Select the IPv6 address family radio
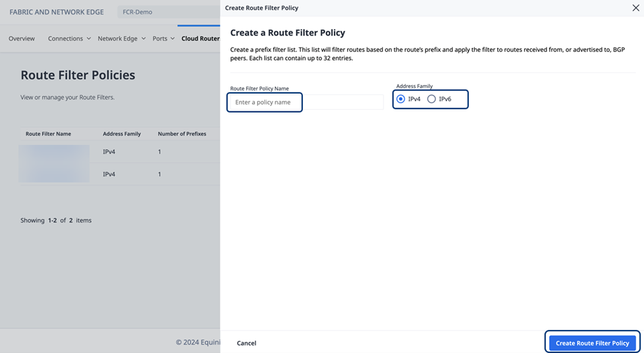The width and height of the screenshot is (644, 353). click(431, 99)
